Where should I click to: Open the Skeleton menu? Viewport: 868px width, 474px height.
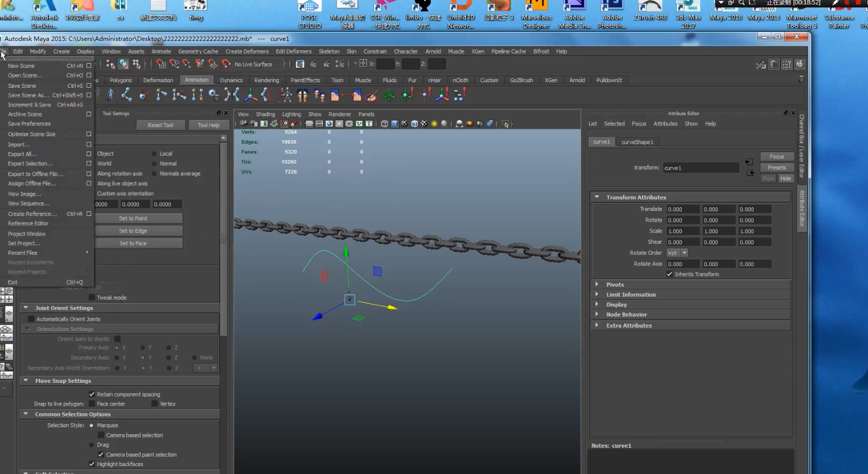(329, 51)
